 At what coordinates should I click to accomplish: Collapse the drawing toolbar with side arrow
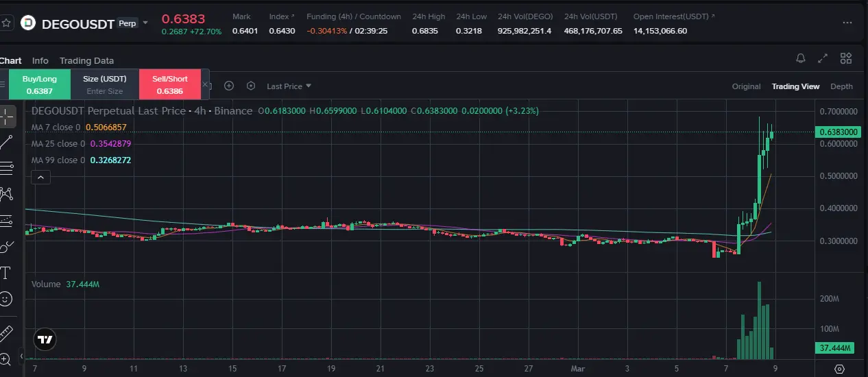(x=21, y=356)
